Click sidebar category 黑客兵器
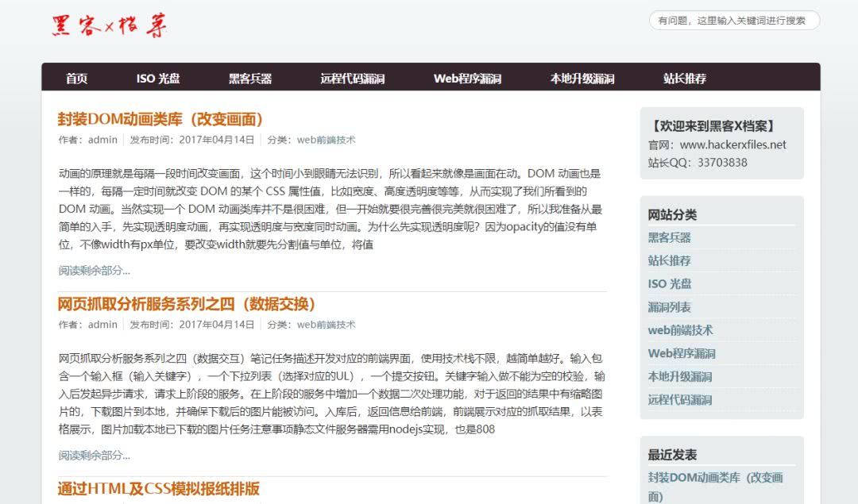The width and height of the screenshot is (858, 504). coord(669,237)
